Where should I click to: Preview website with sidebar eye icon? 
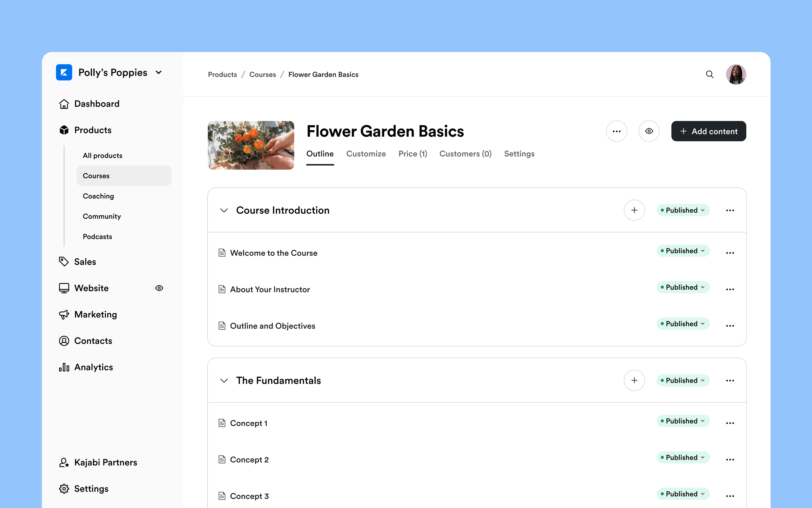pyautogui.click(x=159, y=288)
